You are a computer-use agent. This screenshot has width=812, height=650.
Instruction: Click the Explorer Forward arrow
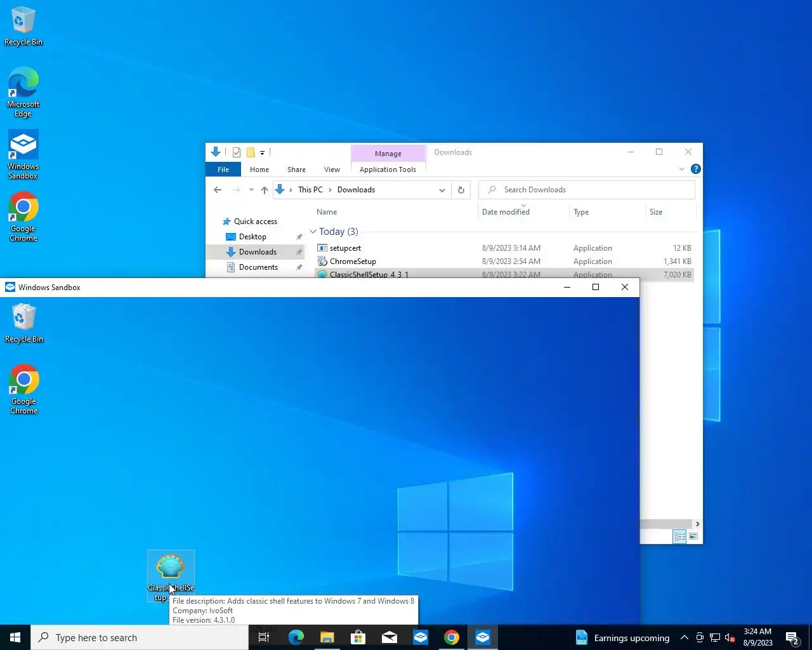point(237,190)
